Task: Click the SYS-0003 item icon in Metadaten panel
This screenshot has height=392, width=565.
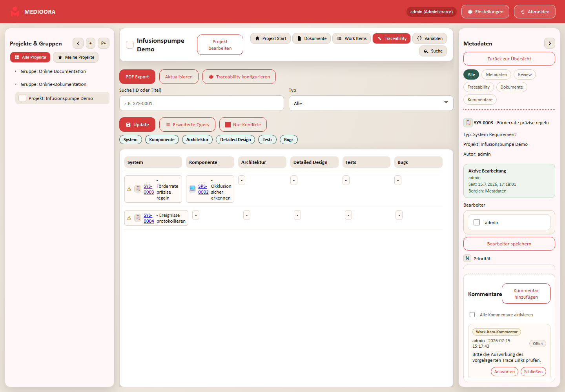Action: 468,123
